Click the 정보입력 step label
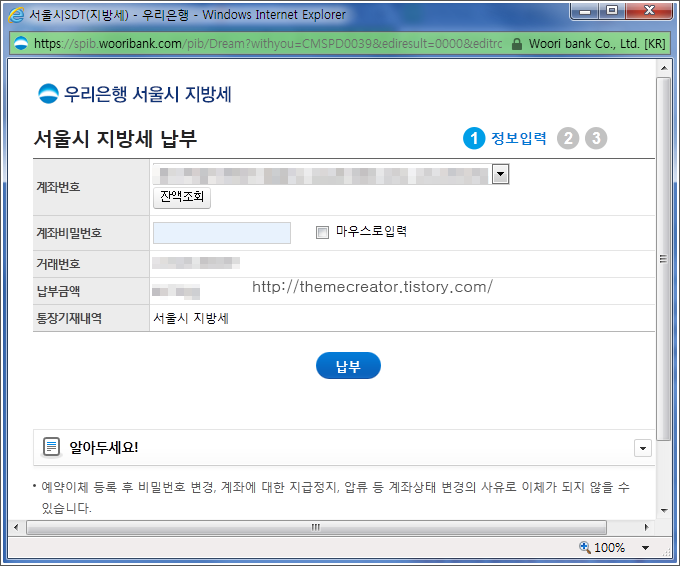Screen dimensions: 680x566 click(x=519, y=138)
